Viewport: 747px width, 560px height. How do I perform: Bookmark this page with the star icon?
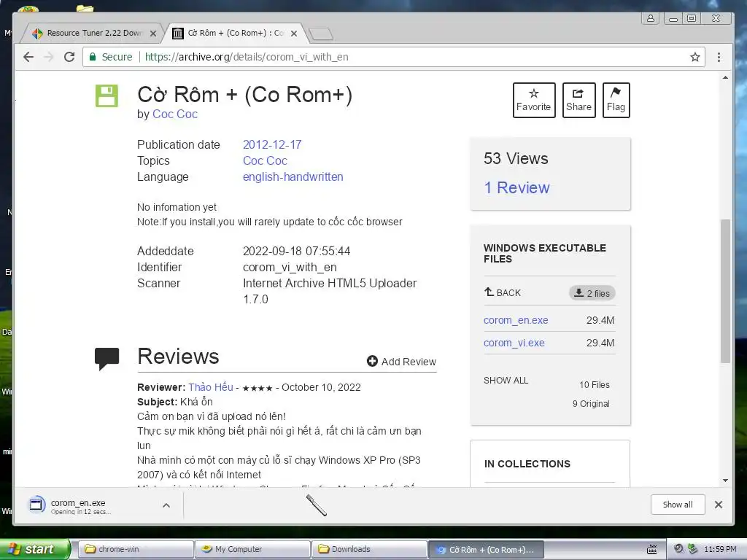coord(695,57)
